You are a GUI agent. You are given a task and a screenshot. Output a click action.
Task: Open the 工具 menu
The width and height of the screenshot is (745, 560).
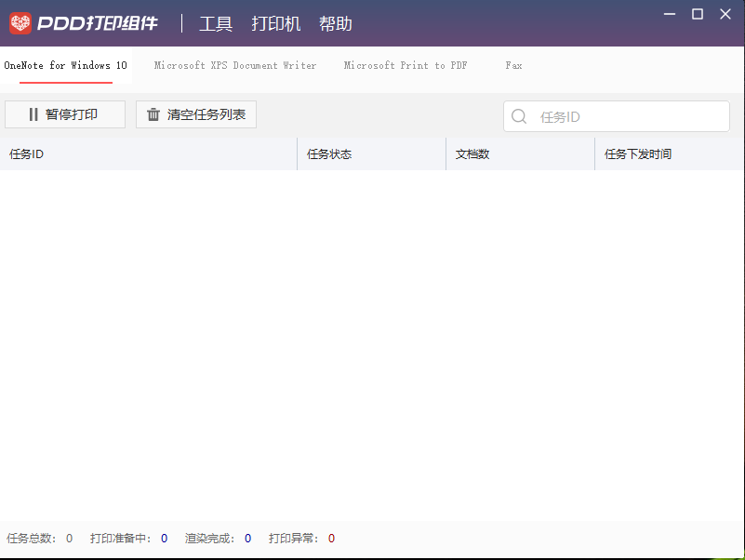216,23
